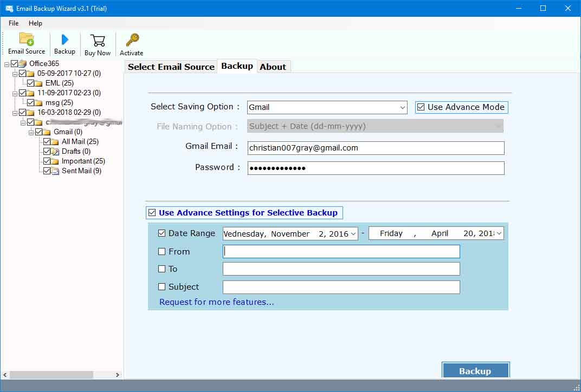581x392 pixels.
Task: Click the Email Source toolbar icon
Action: coord(27,39)
